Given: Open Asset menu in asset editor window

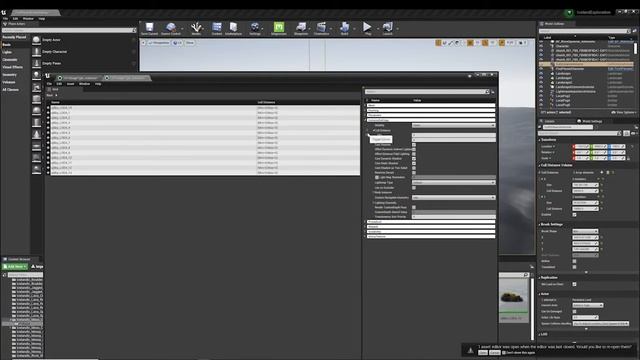Looking at the screenshot, I should 70,84.
